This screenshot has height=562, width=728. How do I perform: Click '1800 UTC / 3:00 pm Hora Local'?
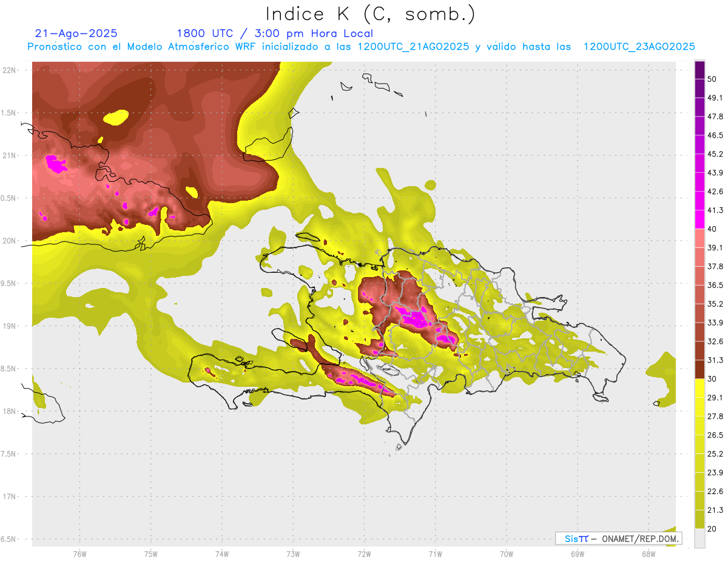(x=275, y=33)
